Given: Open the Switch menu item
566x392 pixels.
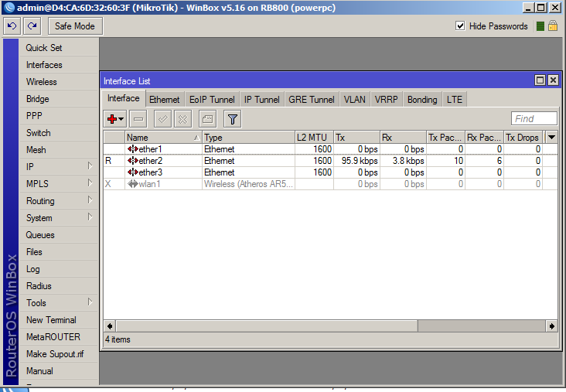Looking at the screenshot, I should (x=59, y=132).
